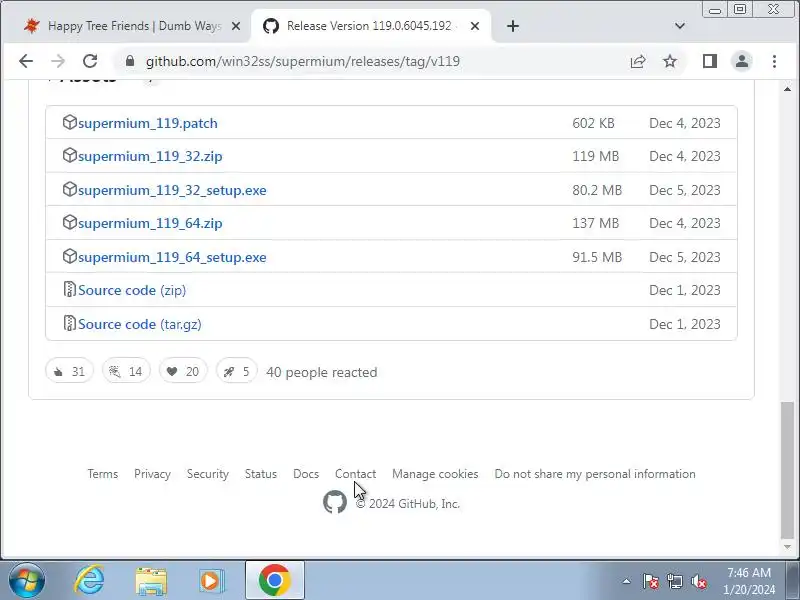
Task: Click zip file icon beside Source code (tar.gz)
Action: pyautogui.click(x=69, y=323)
